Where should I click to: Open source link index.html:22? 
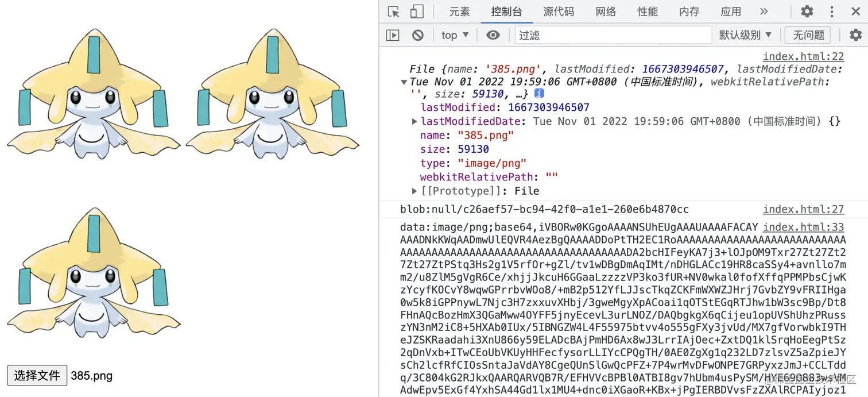point(803,56)
